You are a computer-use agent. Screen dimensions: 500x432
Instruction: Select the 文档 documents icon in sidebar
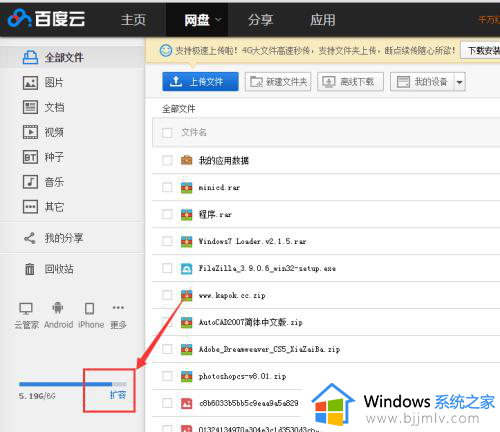click(30, 107)
